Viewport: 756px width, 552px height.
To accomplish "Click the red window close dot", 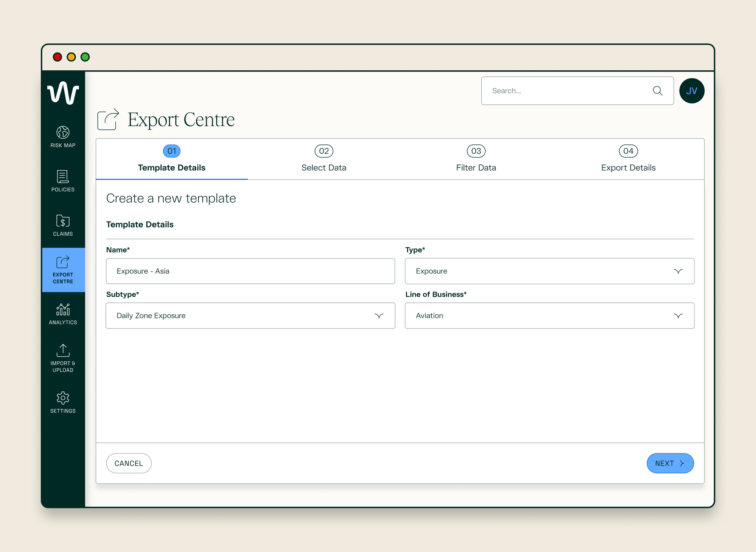I will pyautogui.click(x=57, y=57).
